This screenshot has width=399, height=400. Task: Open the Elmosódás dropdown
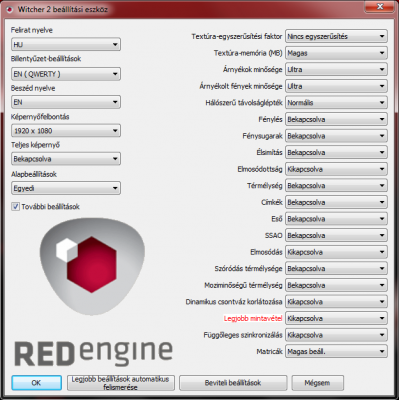tap(336, 252)
